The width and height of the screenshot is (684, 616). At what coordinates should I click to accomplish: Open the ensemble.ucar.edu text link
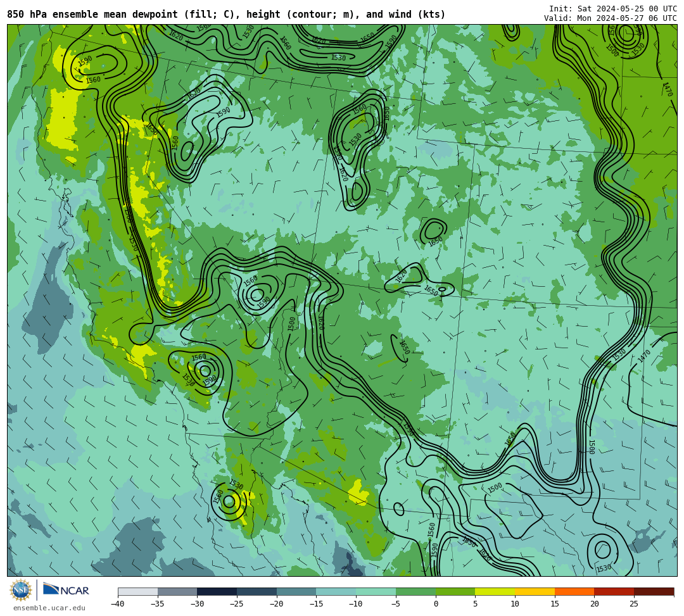[49, 608]
